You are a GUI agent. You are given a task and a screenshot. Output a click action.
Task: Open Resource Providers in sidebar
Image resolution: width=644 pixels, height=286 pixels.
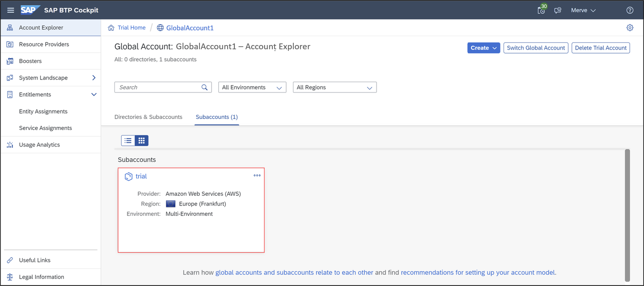[x=51, y=44]
